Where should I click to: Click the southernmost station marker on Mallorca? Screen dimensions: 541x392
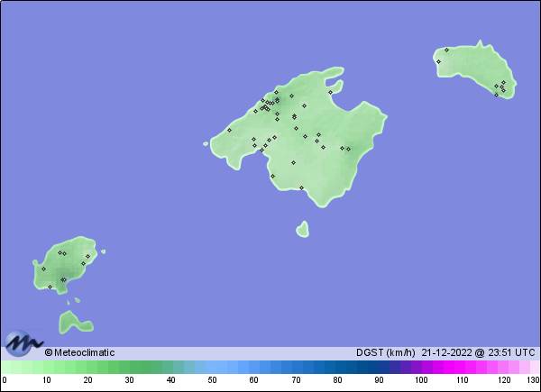pos(301,187)
